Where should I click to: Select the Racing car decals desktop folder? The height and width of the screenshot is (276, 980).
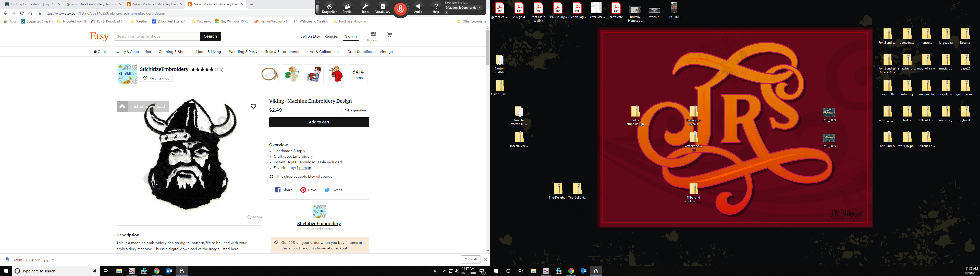pyautogui.click(x=694, y=116)
